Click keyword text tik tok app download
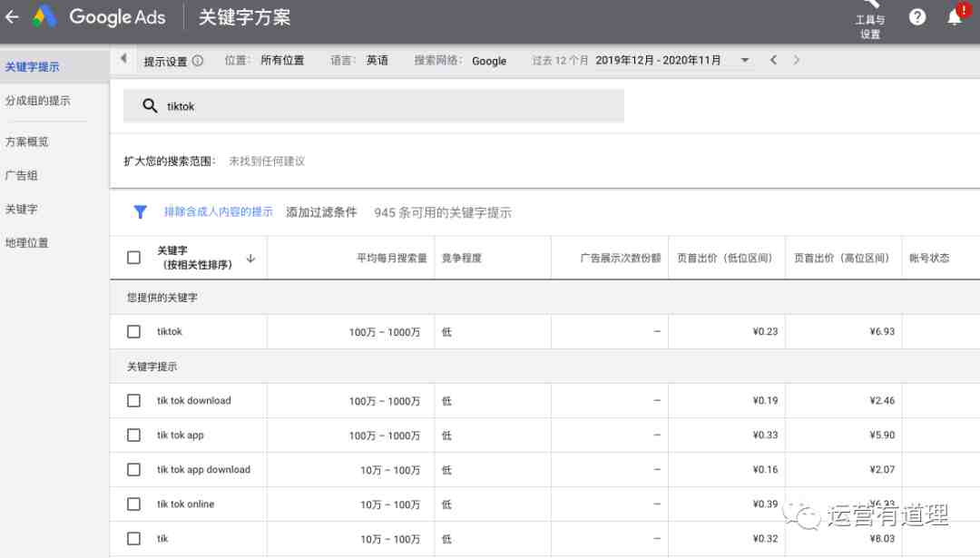980x558 pixels. pos(203,469)
